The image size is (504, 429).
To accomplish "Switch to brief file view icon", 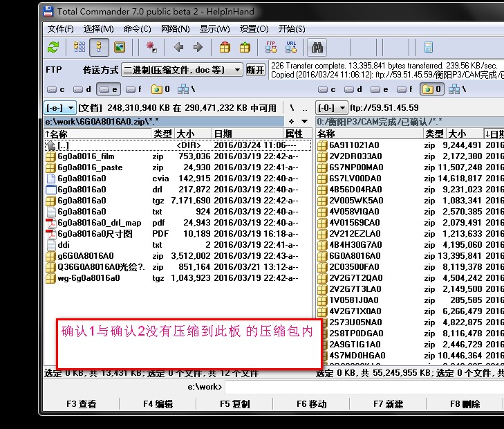I will click(x=80, y=47).
